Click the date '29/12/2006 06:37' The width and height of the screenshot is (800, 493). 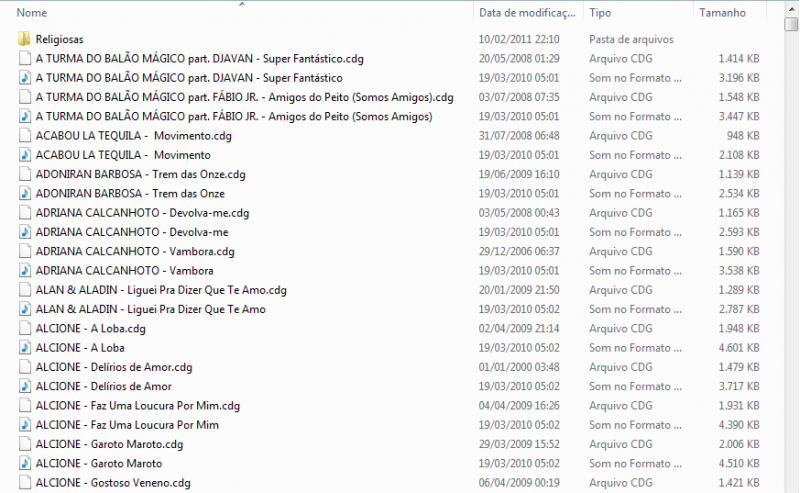click(519, 251)
